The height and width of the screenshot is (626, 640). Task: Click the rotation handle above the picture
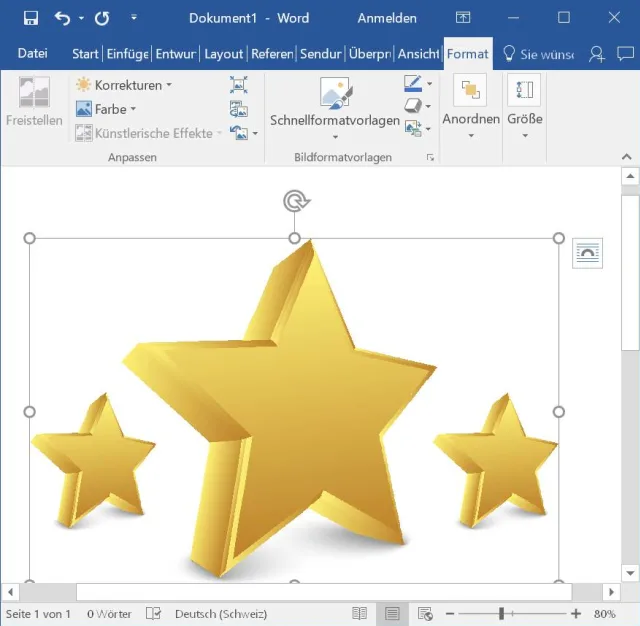tap(295, 202)
